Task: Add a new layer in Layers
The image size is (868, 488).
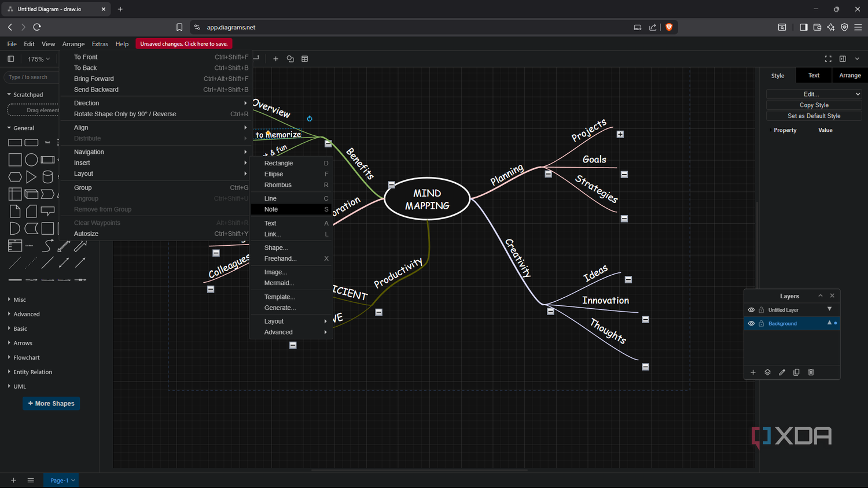Action: coord(753,372)
